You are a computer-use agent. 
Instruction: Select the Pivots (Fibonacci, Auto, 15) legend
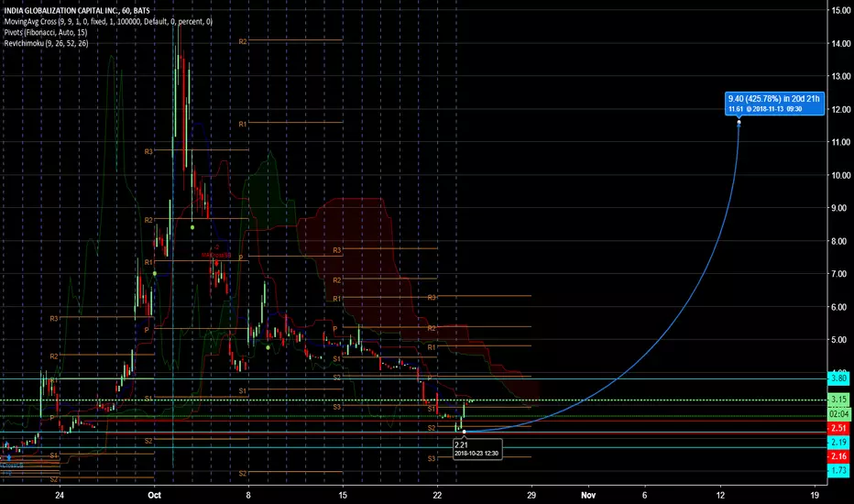45,33
